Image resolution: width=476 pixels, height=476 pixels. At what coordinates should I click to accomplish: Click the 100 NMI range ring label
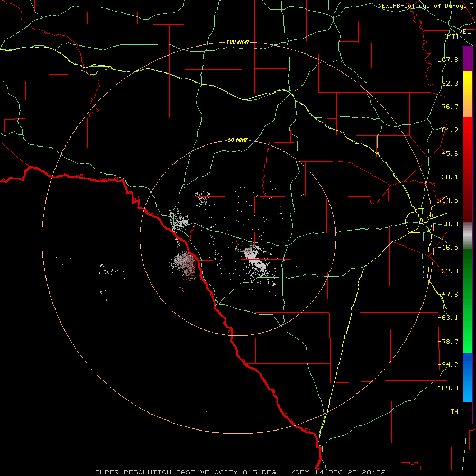237,42
